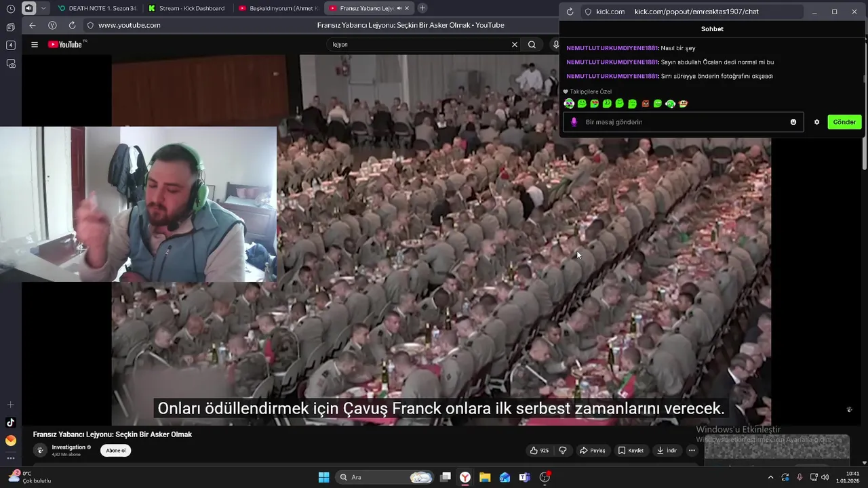Select the red angry emote in chat
Screen dimensions: 868x488
click(645, 104)
